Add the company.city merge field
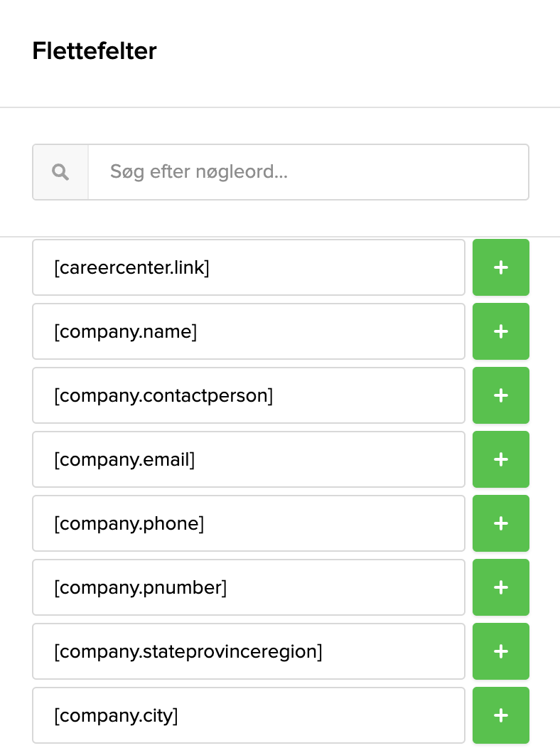The image size is (560, 748). 500,715
